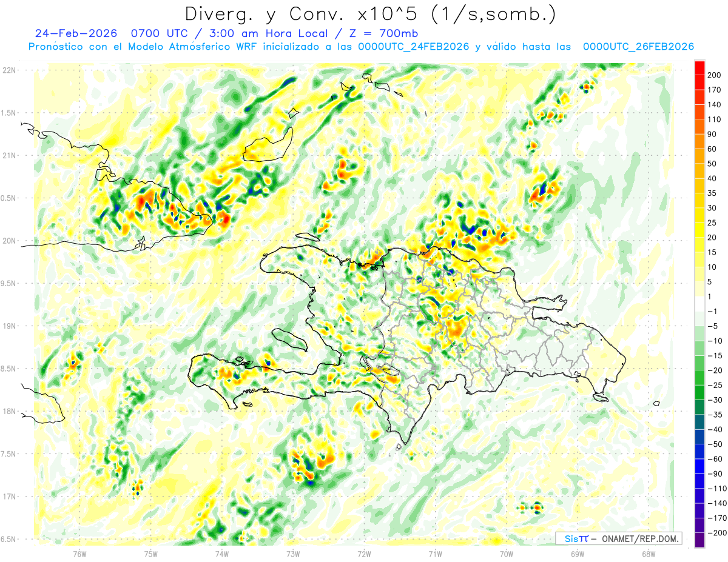728x562 pixels.
Task: Pick the purple swatch below the -200 mark
Action: pyautogui.click(x=699, y=541)
